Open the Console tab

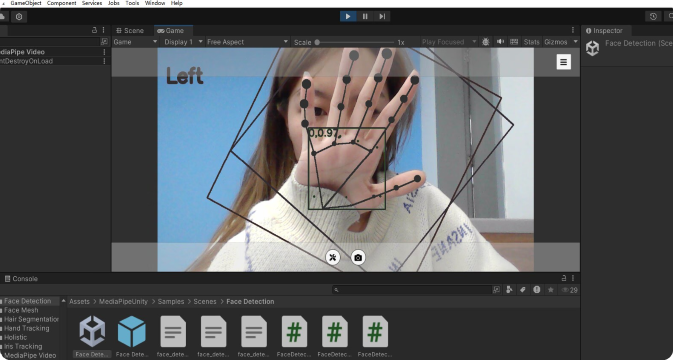click(21, 278)
